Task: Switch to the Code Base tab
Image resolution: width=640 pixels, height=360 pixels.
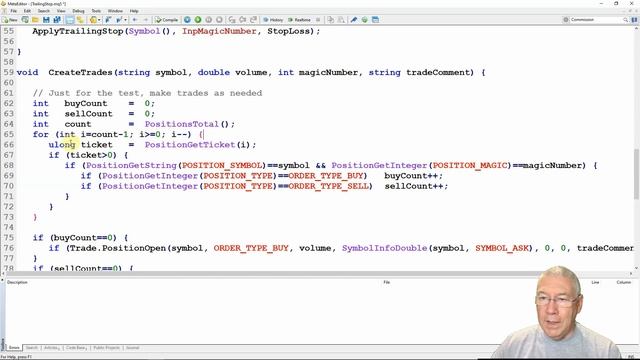Action: coord(76,348)
